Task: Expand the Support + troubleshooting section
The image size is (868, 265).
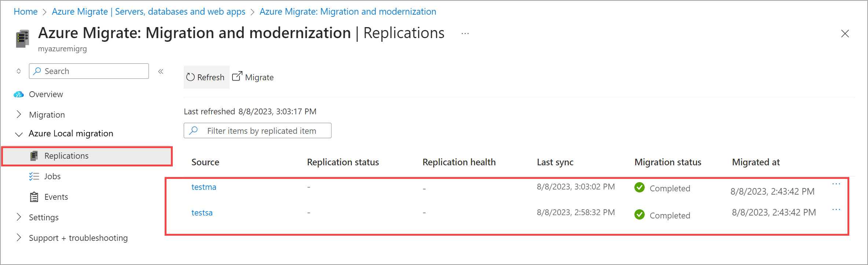Action: [19, 238]
